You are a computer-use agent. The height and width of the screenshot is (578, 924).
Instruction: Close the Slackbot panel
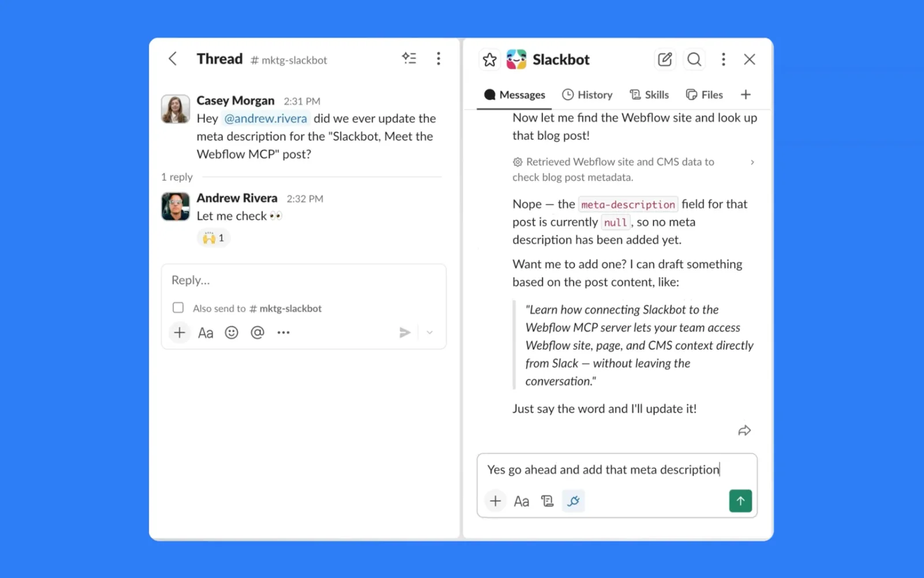pyautogui.click(x=750, y=60)
